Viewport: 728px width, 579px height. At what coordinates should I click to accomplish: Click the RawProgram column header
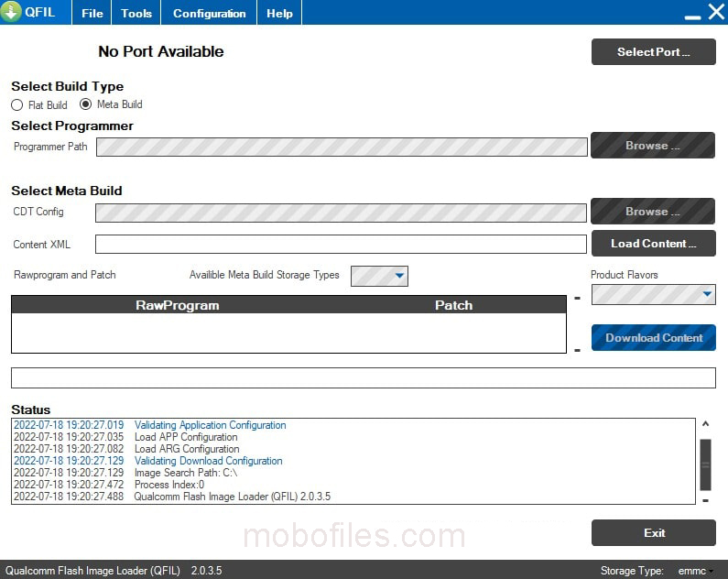point(178,305)
